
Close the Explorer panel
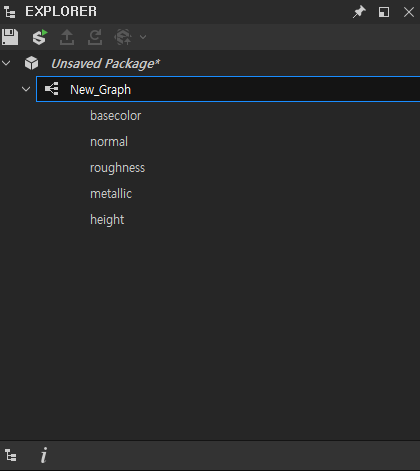coord(409,12)
